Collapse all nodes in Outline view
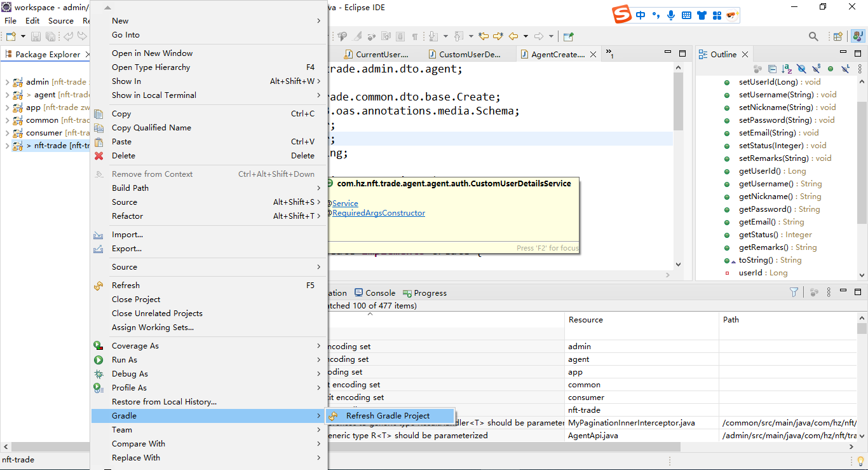 [x=772, y=69]
